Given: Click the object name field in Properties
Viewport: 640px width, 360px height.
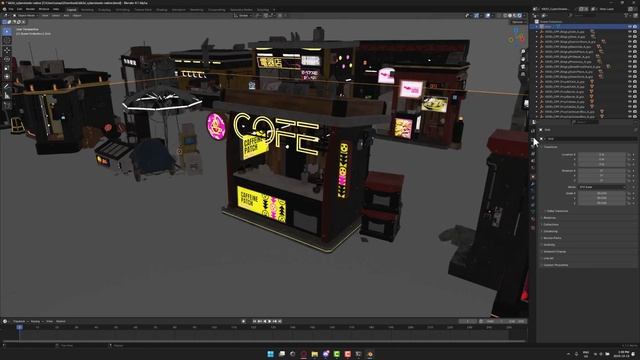Looking at the screenshot, I should tap(592, 139).
